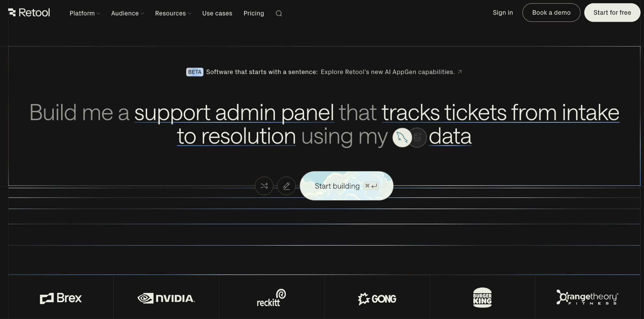The height and width of the screenshot is (319, 644).
Task: Shuffle the prompt using the shuffle icon
Action: pyautogui.click(x=264, y=186)
